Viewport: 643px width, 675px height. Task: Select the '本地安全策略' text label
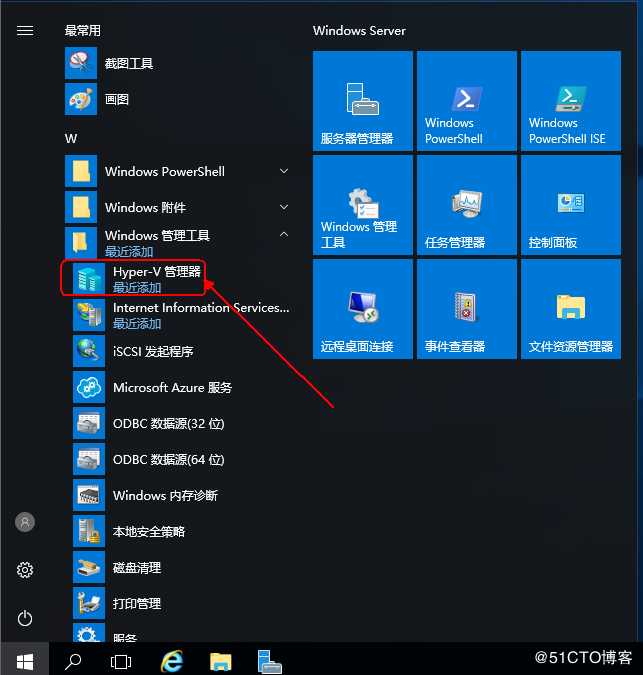(149, 532)
